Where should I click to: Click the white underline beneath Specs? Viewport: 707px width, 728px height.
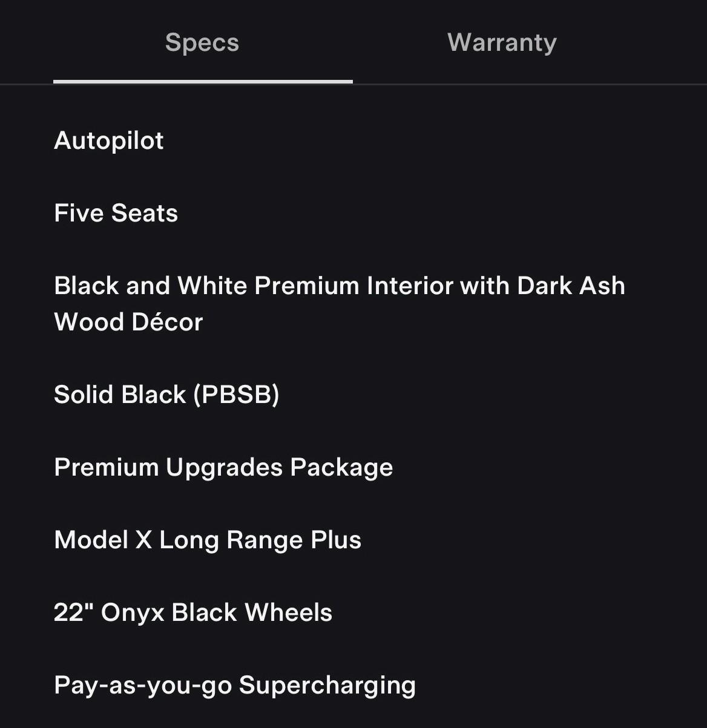click(x=203, y=81)
